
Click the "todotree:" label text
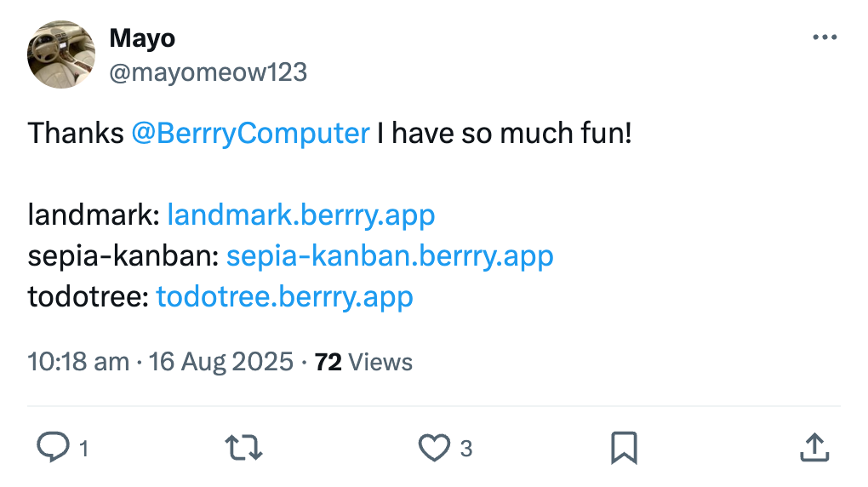tap(89, 296)
